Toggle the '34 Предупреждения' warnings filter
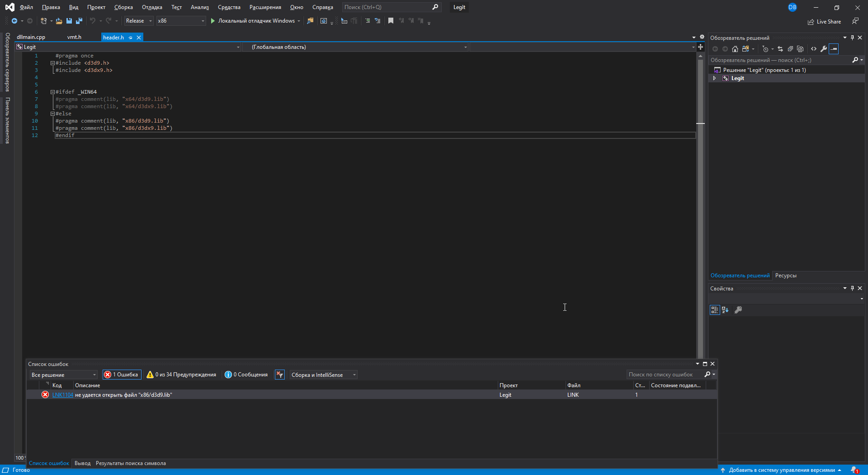The image size is (868, 475). point(181,375)
